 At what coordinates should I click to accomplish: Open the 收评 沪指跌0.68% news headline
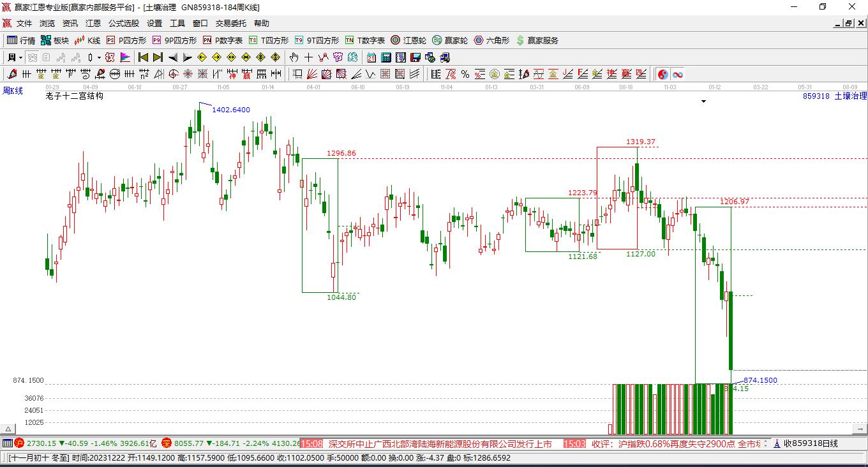tap(675, 443)
